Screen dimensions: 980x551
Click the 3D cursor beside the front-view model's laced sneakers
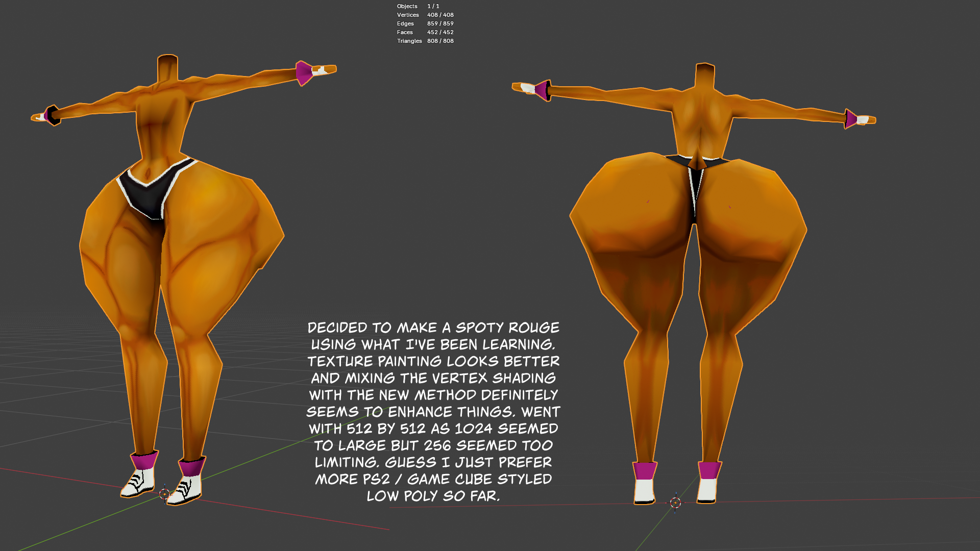tap(164, 493)
